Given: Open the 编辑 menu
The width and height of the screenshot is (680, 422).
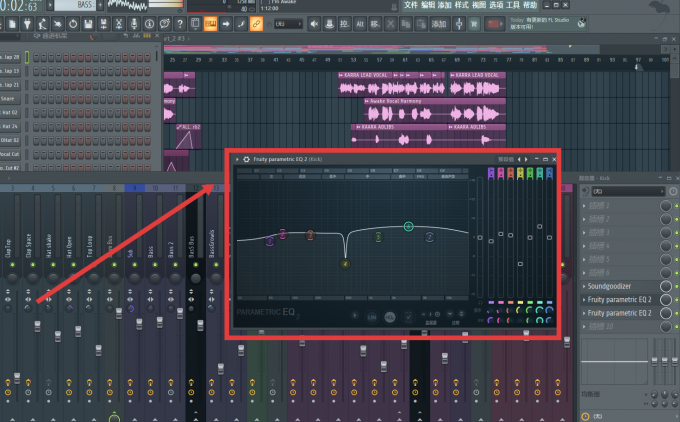Looking at the screenshot, I should (428, 5).
